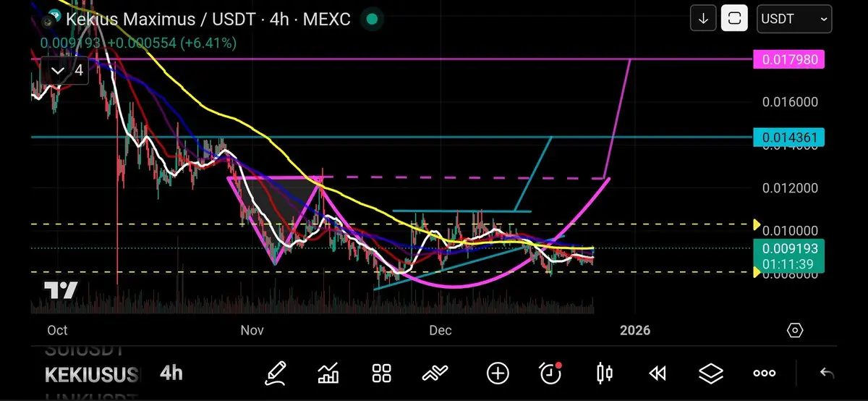
Task: Click the 0.016000 price axis value
Action: point(790,102)
